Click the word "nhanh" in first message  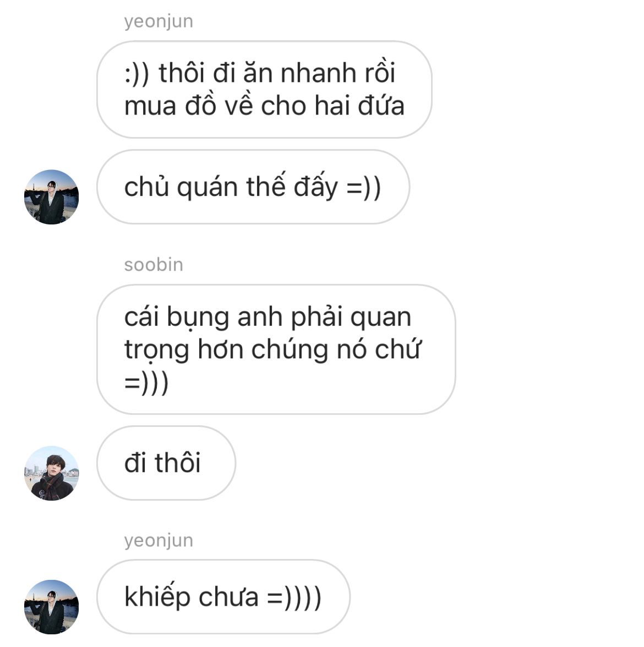click(x=318, y=73)
